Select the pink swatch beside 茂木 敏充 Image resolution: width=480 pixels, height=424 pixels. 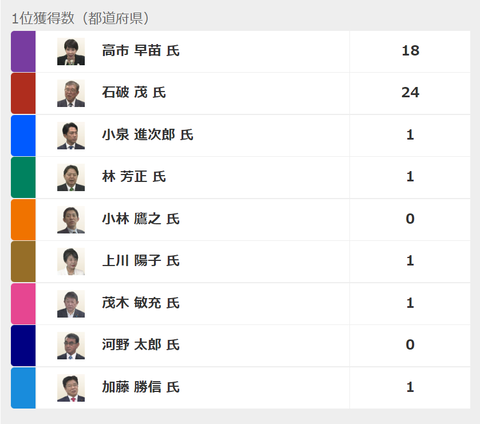click(x=23, y=304)
